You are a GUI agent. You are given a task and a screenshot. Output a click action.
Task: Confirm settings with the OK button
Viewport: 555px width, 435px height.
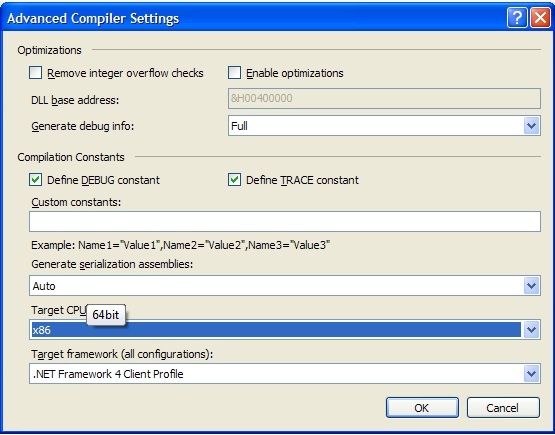coord(422,408)
